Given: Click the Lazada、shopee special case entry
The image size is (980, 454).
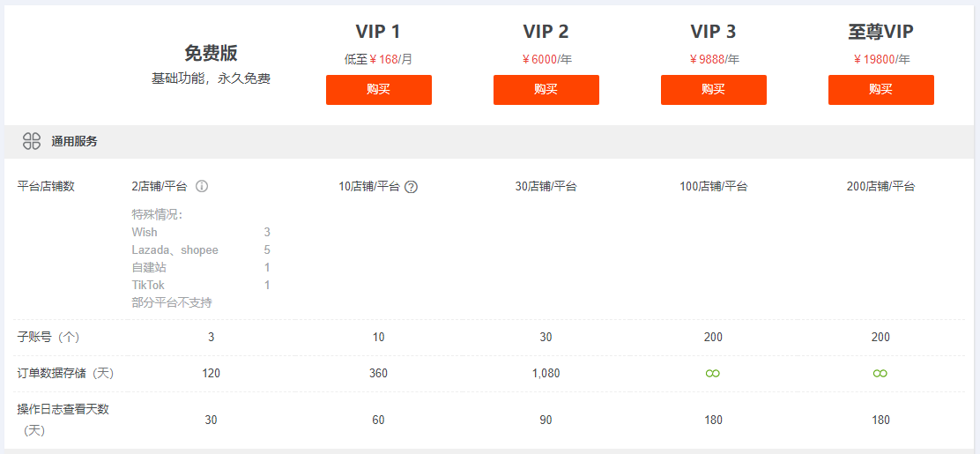Looking at the screenshot, I should tap(175, 250).
